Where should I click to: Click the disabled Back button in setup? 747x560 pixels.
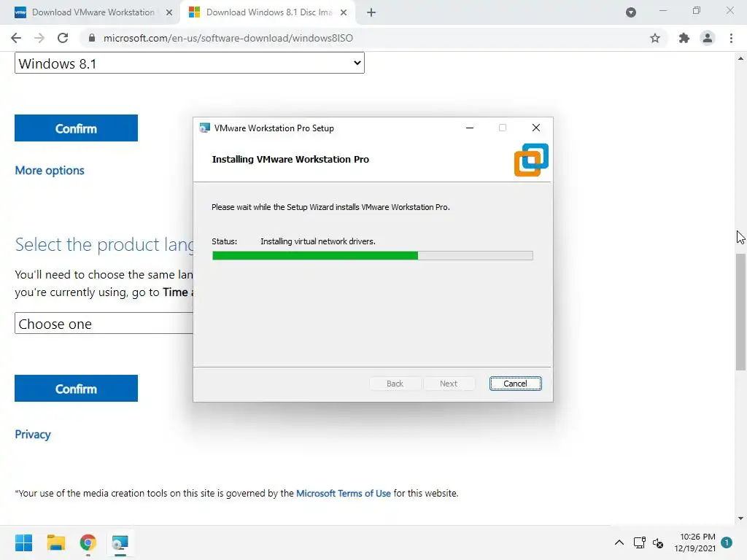tap(395, 384)
